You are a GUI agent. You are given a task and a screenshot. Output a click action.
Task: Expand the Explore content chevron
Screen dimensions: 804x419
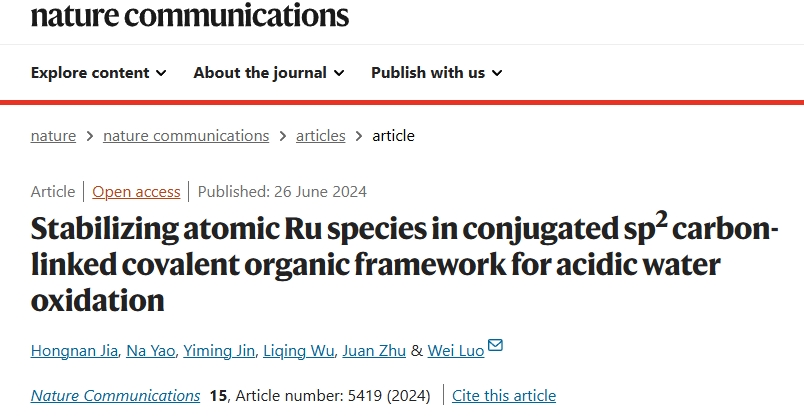(x=161, y=73)
